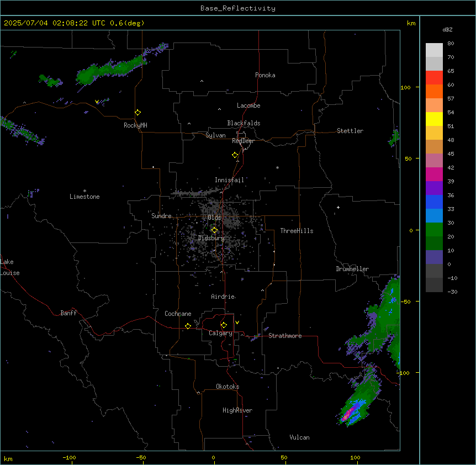Click the 0 tick on the bottom axis
476x465 pixels.
pyautogui.click(x=213, y=457)
